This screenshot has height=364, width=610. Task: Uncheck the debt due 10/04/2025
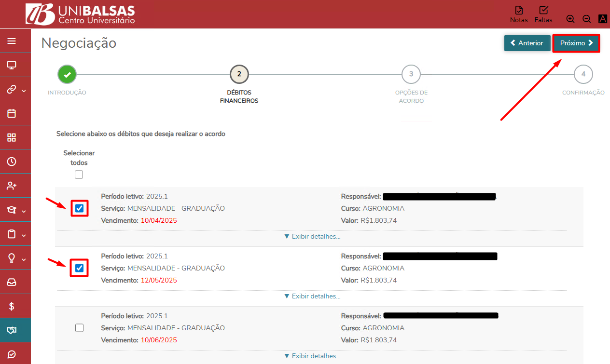(80, 208)
